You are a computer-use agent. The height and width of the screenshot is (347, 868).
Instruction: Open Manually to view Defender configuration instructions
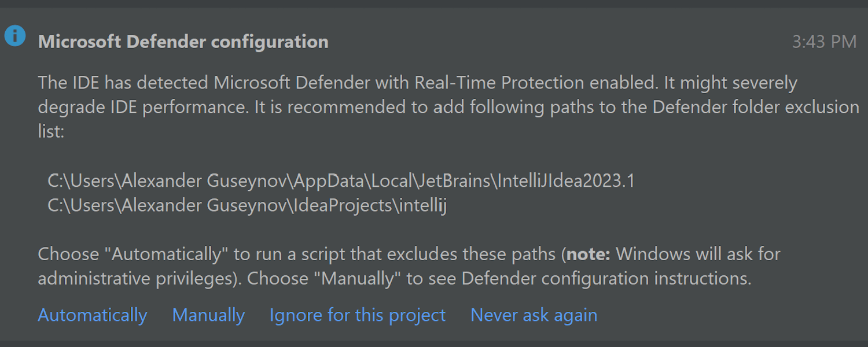(x=208, y=315)
